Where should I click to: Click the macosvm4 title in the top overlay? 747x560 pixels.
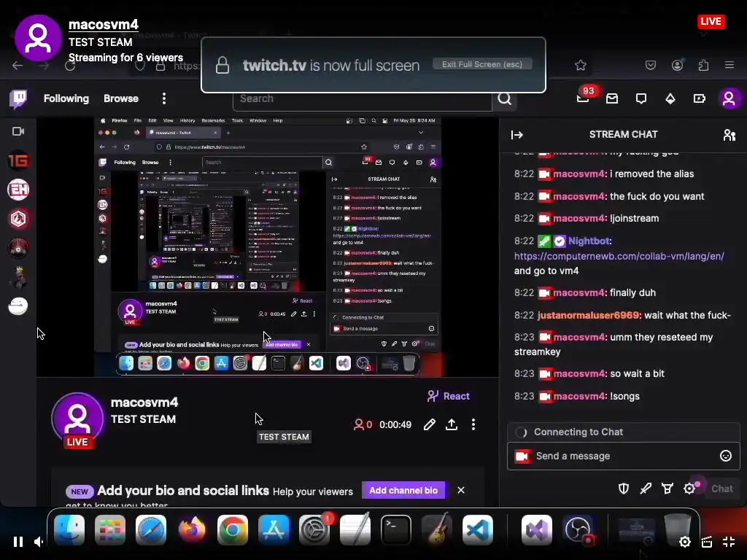coord(104,25)
